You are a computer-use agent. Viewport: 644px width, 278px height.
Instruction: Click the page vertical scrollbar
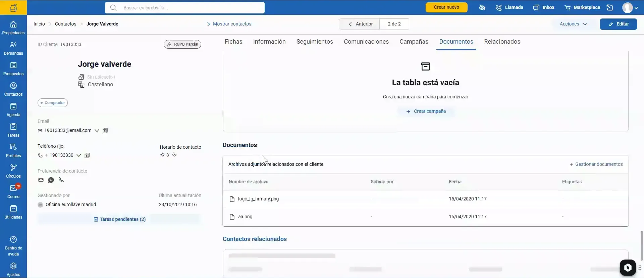point(642,245)
